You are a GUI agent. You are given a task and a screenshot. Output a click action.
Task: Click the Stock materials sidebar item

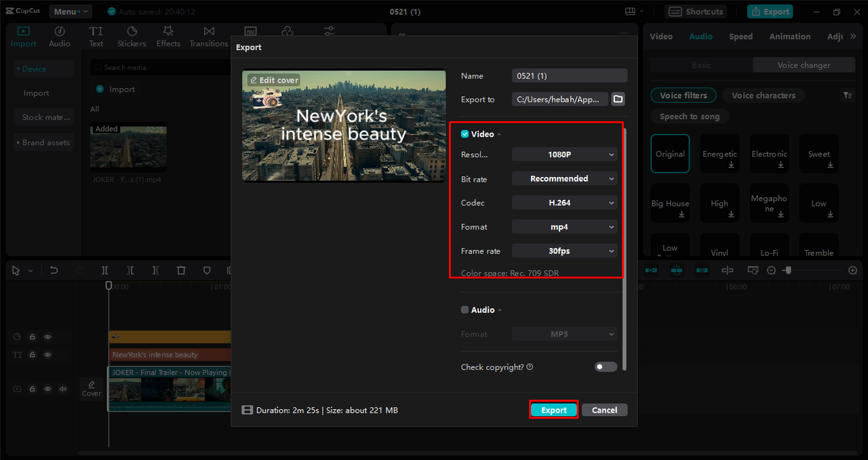(x=44, y=117)
